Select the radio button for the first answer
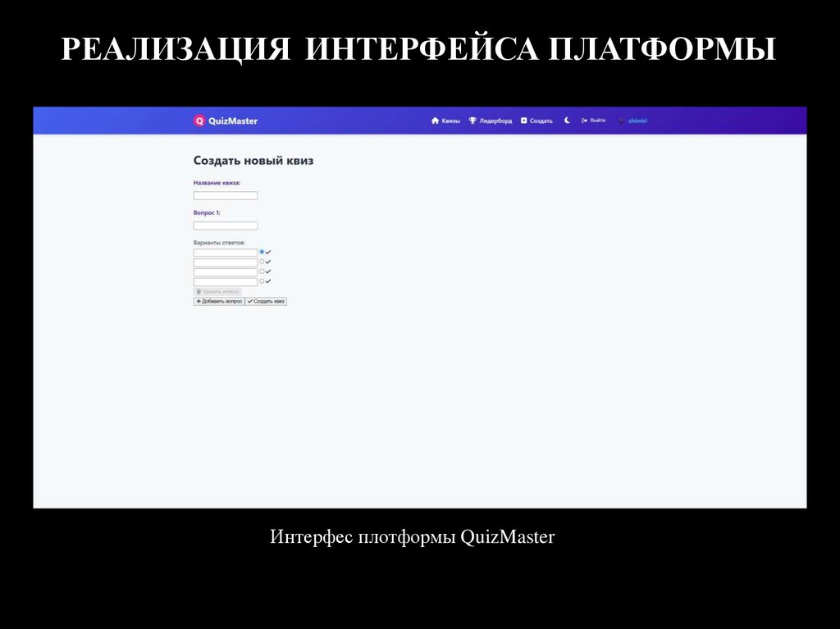Viewport: 840px width, 629px height. pyautogui.click(x=262, y=252)
